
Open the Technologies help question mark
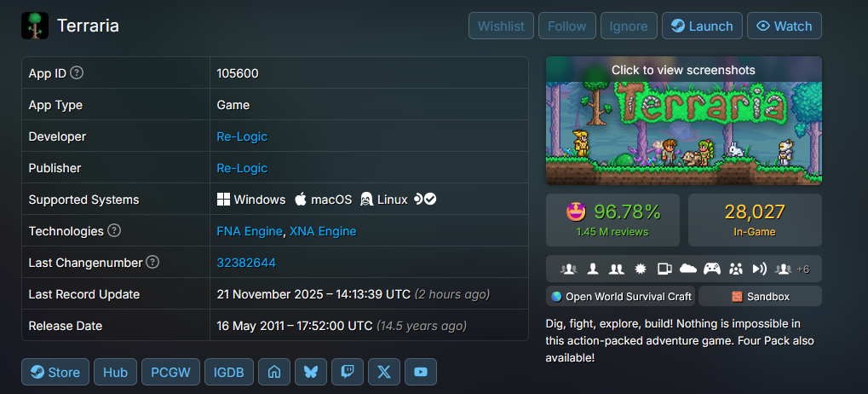pyautogui.click(x=114, y=230)
